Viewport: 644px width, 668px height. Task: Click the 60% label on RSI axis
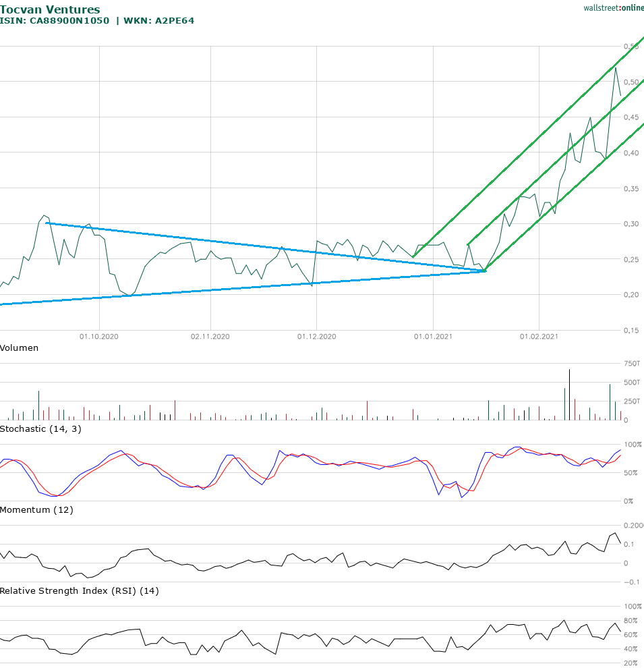click(631, 635)
